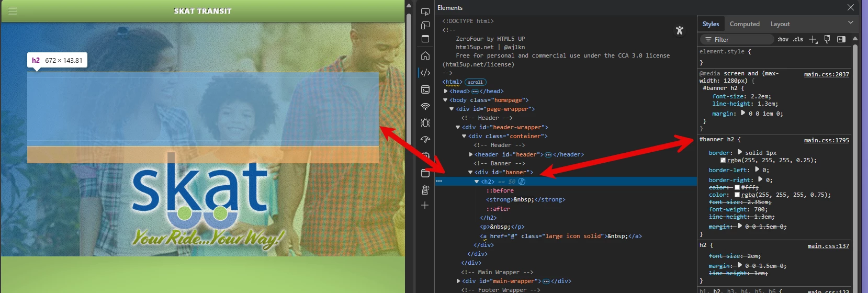The image size is (868, 293).
Task: Click the ellipsis badge inside header id="header"
Action: click(548, 155)
